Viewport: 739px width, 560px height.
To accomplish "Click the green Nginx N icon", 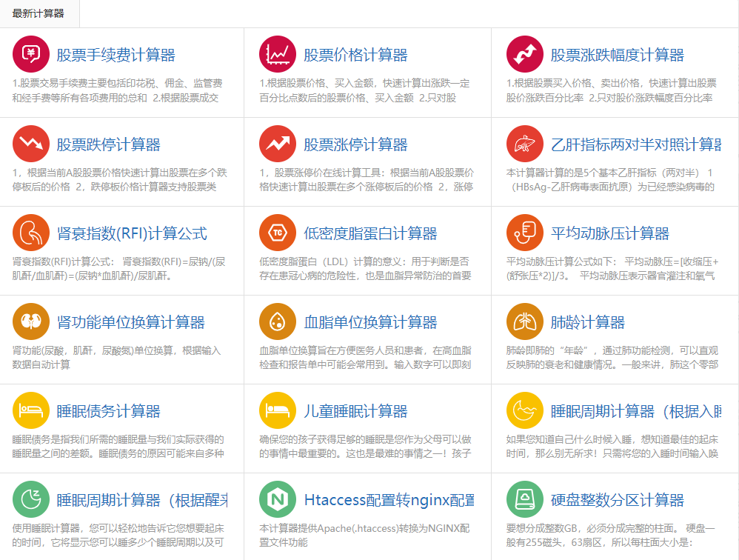I will click(x=278, y=499).
